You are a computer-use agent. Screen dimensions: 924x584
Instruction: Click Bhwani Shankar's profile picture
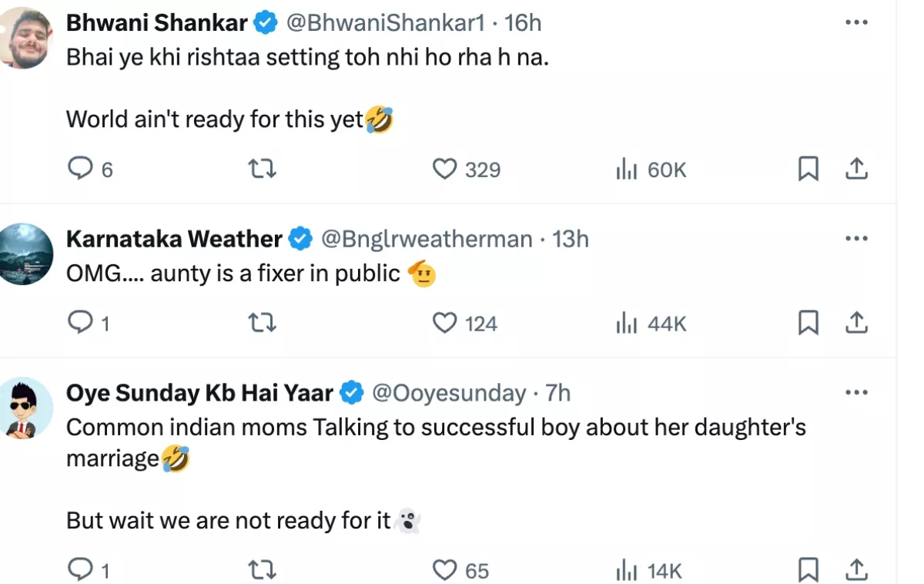click(26, 39)
